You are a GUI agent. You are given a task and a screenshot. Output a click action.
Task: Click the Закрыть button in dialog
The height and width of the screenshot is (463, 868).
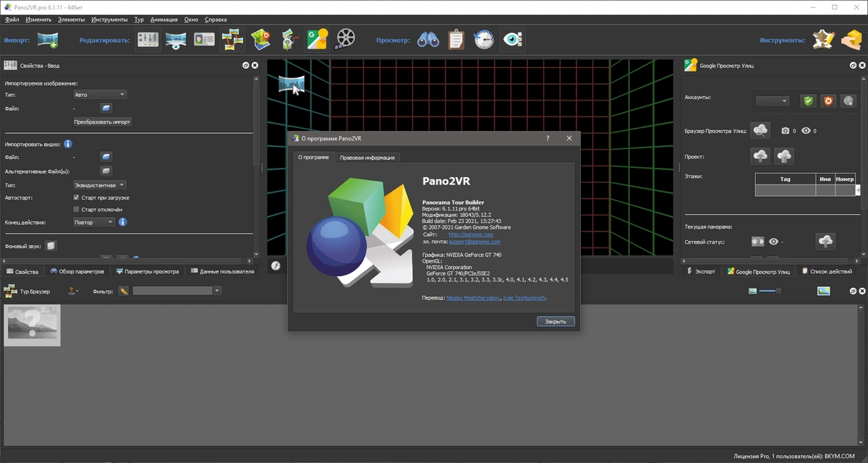pyautogui.click(x=556, y=321)
